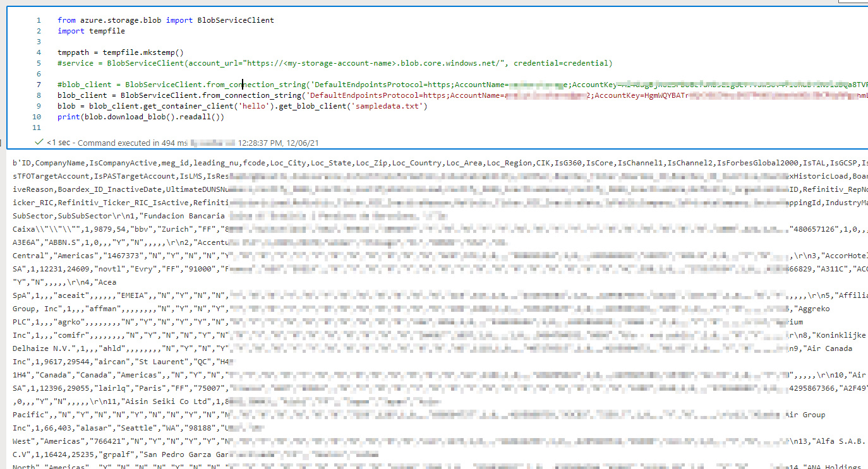The height and width of the screenshot is (469, 868).
Task: Click '480657126' number in output
Action: tap(812, 229)
